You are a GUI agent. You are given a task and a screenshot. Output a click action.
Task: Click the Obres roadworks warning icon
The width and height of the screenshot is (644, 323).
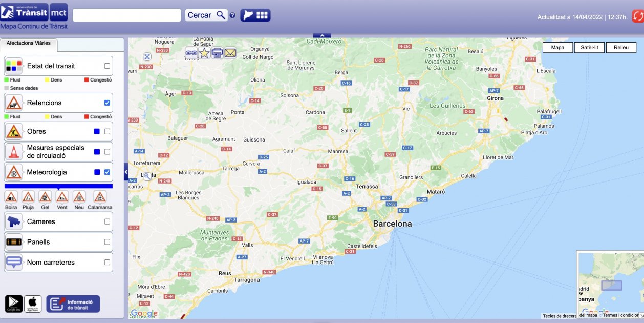[x=14, y=131]
